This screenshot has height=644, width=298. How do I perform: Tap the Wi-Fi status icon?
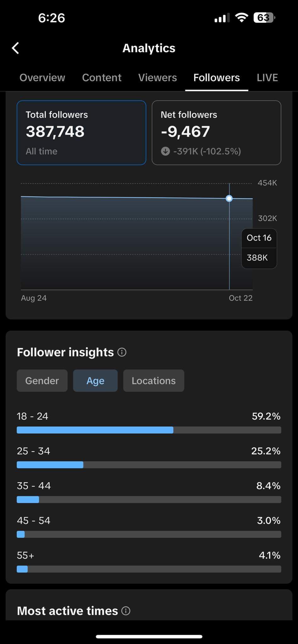(242, 18)
